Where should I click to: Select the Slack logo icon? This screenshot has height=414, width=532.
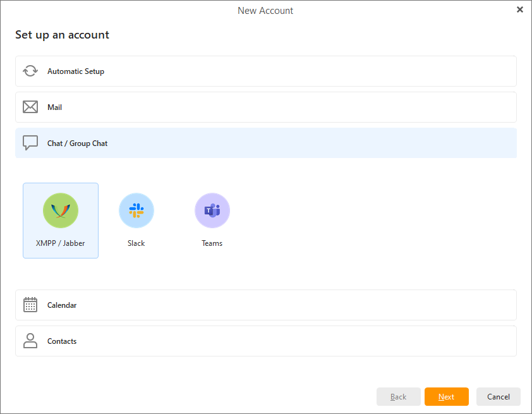pyautogui.click(x=136, y=210)
